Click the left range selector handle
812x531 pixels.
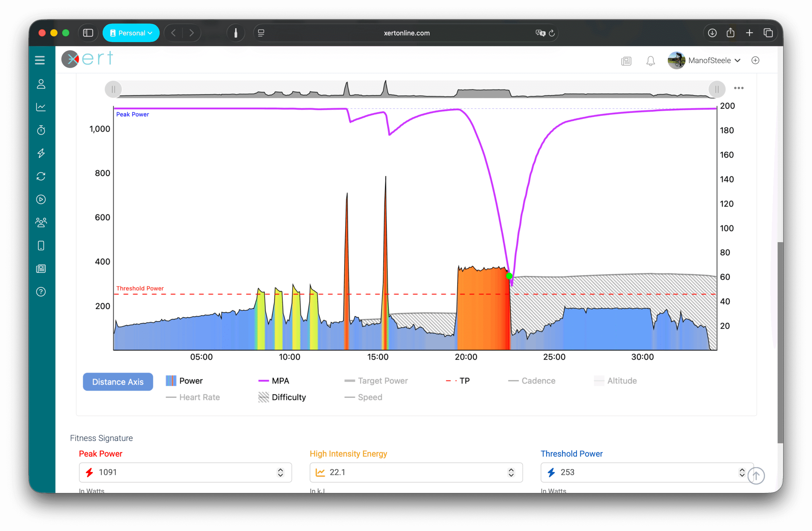tap(113, 89)
